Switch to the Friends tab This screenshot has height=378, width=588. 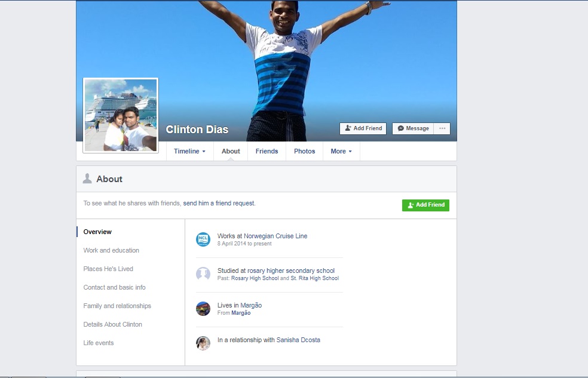(267, 151)
